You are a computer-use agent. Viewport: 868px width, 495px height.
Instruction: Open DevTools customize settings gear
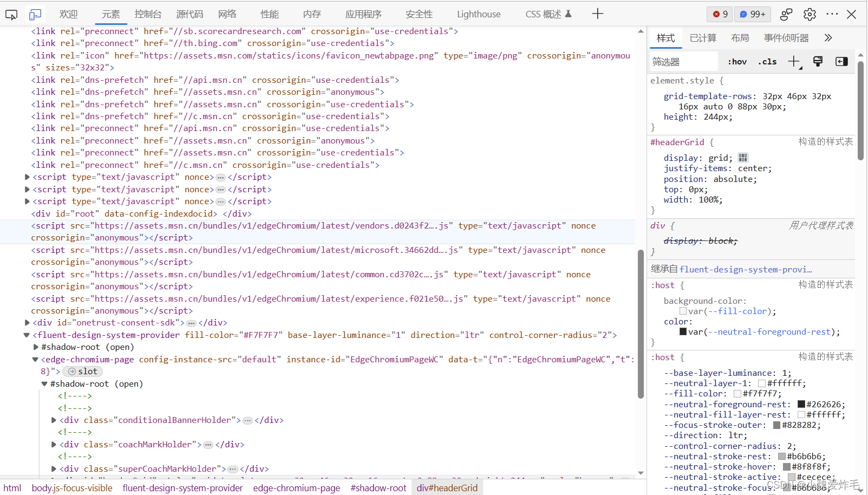810,15
